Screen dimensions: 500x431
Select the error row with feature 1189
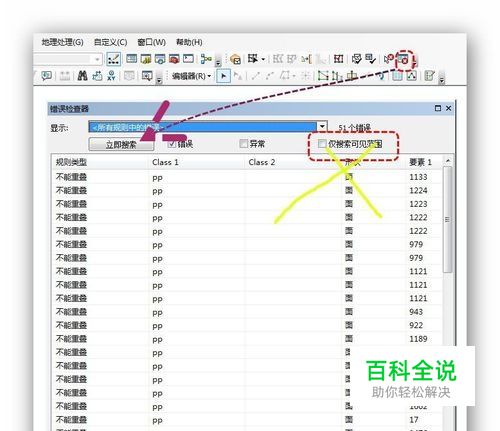click(x=247, y=339)
